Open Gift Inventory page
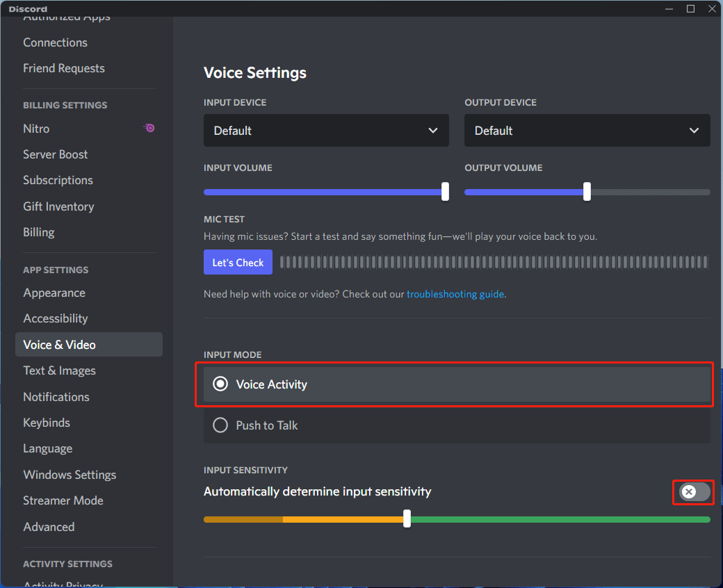Screen dimensions: 723x588 [58, 206]
